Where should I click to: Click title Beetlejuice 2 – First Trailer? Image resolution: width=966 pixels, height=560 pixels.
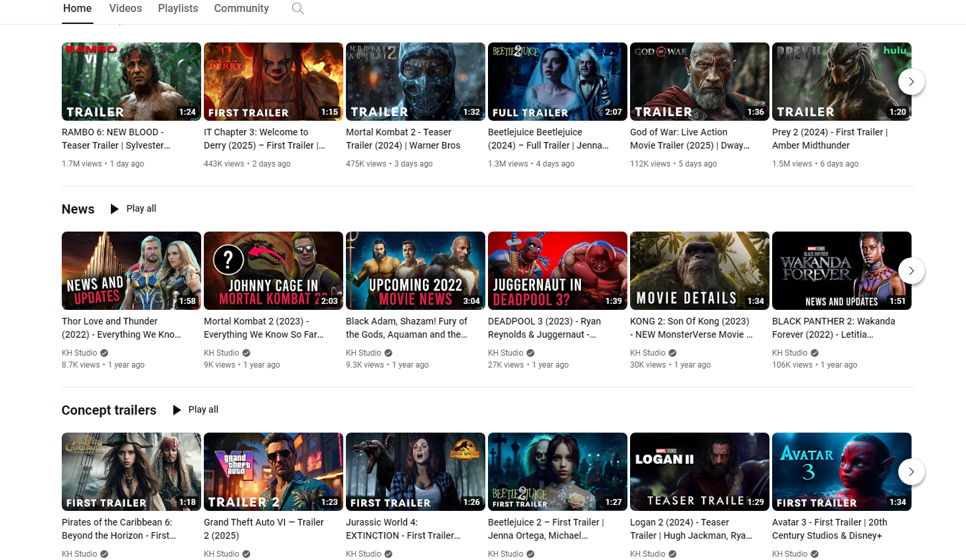click(x=546, y=529)
